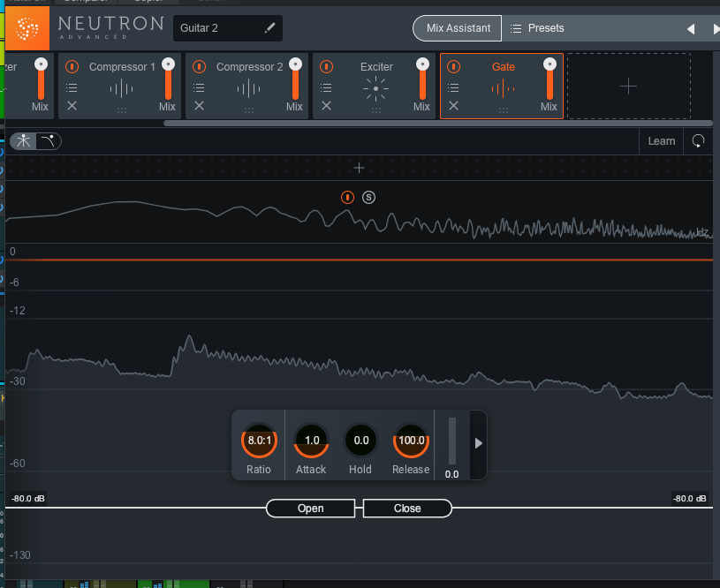Click the add band plus icon
This screenshot has width=720, height=588.
click(x=359, y=168)
